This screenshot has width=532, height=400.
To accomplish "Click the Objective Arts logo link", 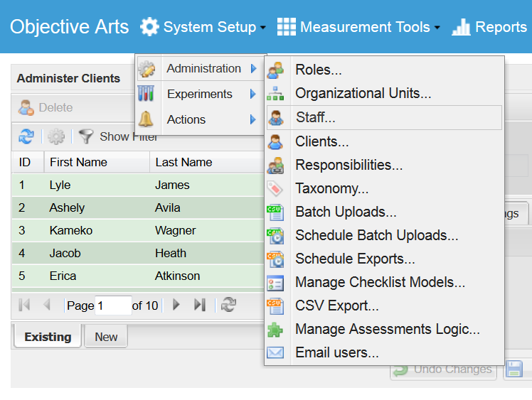I will pos(69,27).
